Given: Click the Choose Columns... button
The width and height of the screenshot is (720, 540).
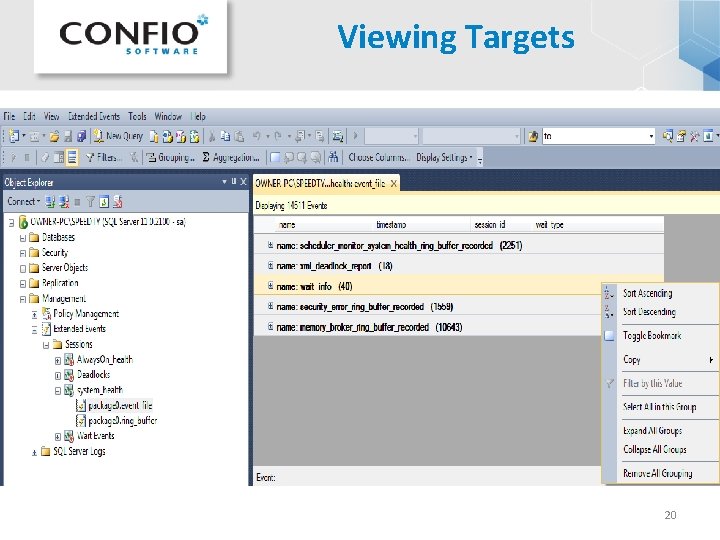Looking at the screenshot, I should [378, 158].
